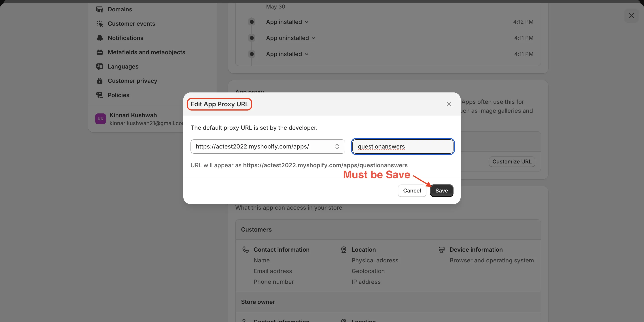Viewport: 644px width, 322px height.
Task: Click the Device information monitor icon
Action: coord(442,250)
